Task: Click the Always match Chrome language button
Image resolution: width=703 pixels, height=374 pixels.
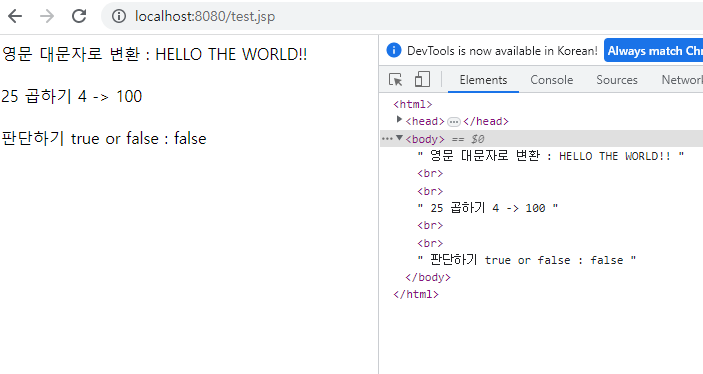Action: point(653,51)
